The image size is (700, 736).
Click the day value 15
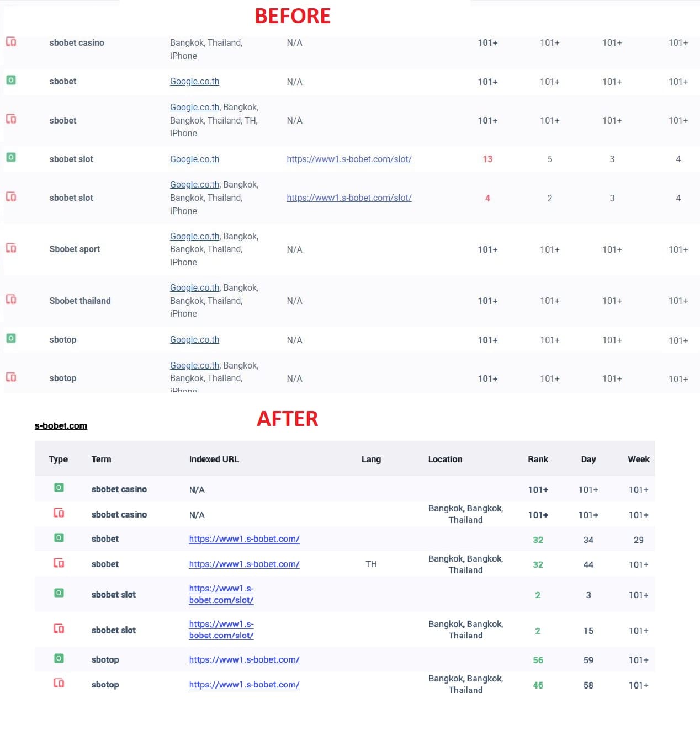pos(588,631)
